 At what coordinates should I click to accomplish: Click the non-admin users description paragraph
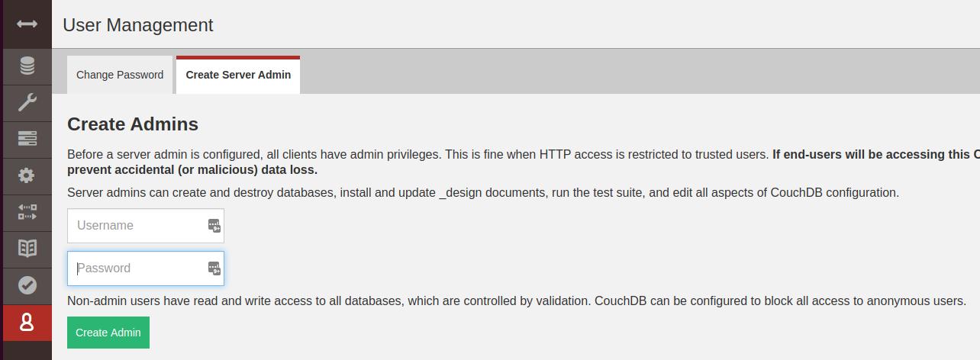tap(517, 301)
